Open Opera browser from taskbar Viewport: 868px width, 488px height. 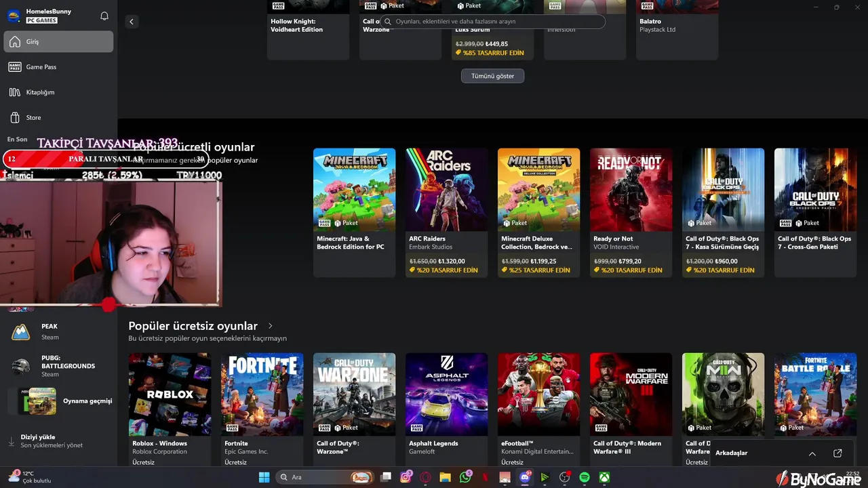coord(425,477)
